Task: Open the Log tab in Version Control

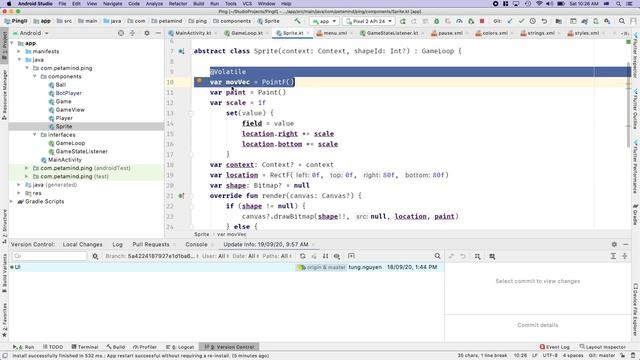Action: pos(118,244)
